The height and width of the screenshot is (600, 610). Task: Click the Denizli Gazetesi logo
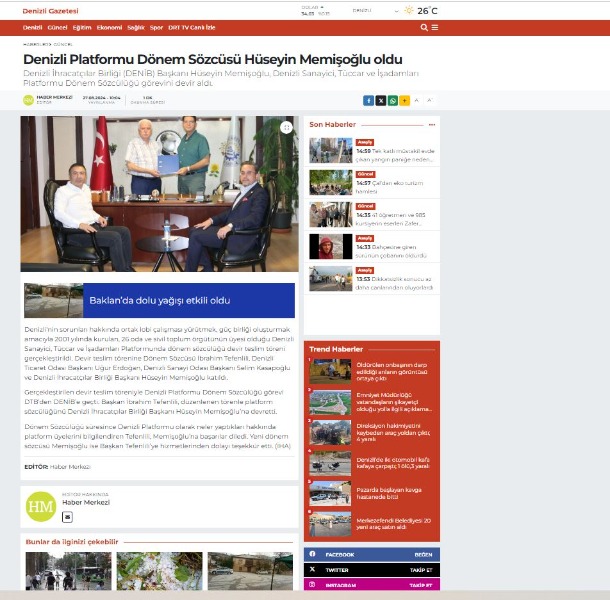point(50,10)
